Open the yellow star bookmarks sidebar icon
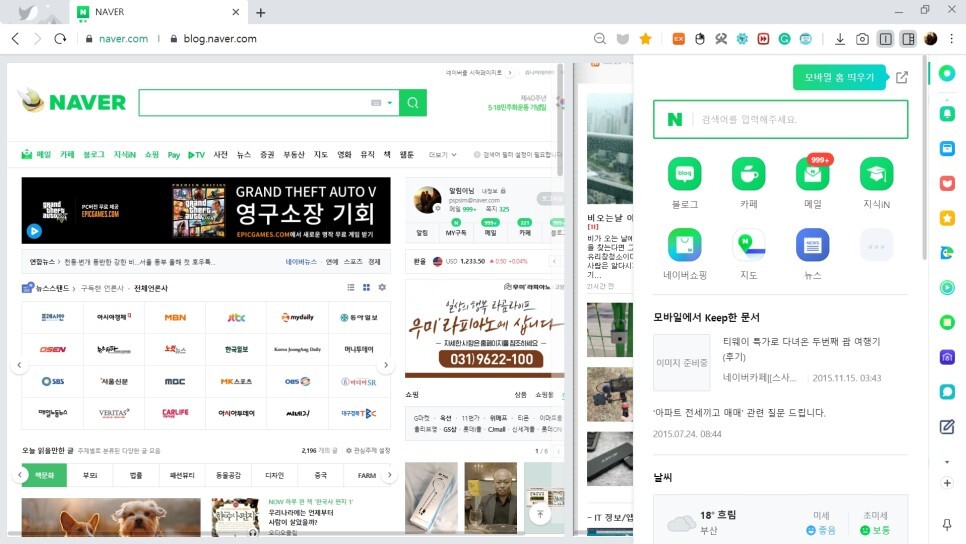The image size is (966, 544). (947, 217)
